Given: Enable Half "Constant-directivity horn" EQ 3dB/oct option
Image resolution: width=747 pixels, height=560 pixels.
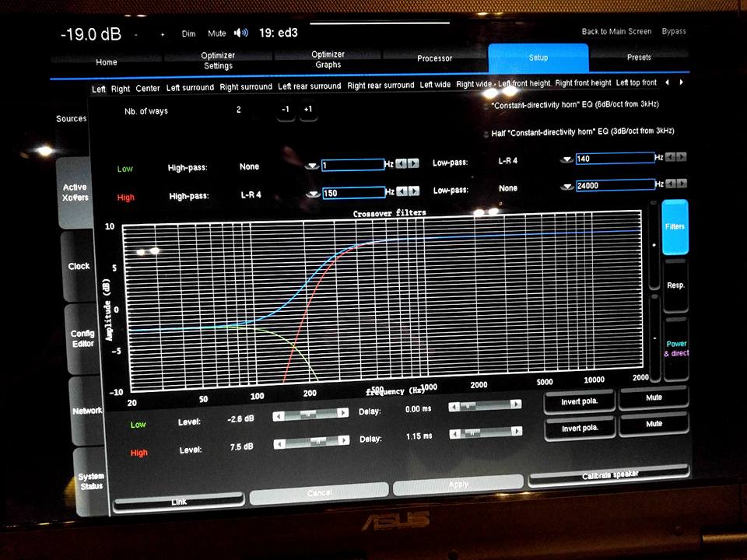Looking at the screenshot, I should pyautogui.click(x=486, y=133).
